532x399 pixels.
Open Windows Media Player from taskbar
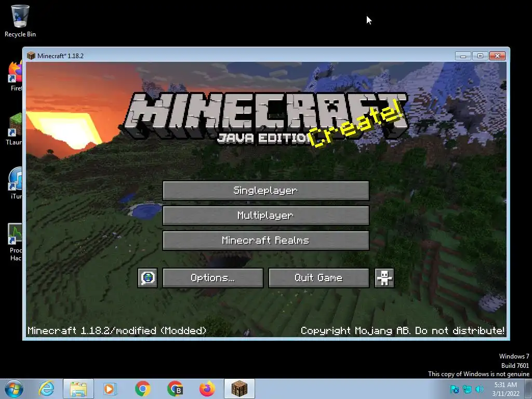tap(110, 389)
